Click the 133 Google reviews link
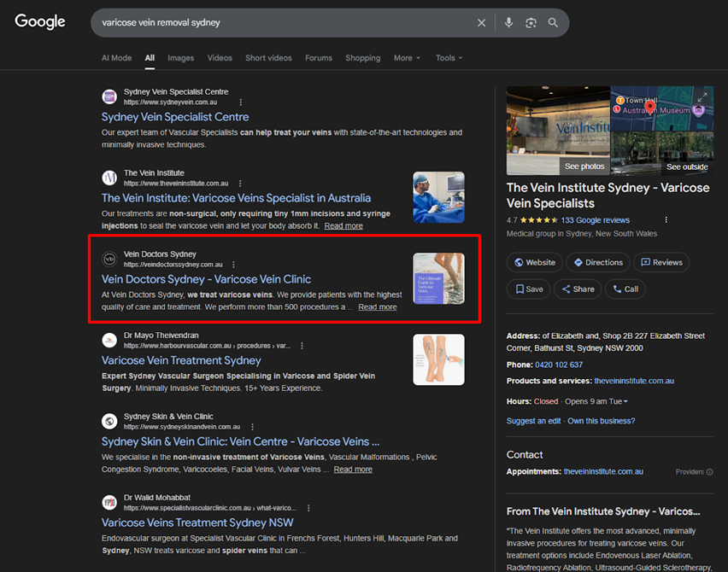 click(595, 220)
